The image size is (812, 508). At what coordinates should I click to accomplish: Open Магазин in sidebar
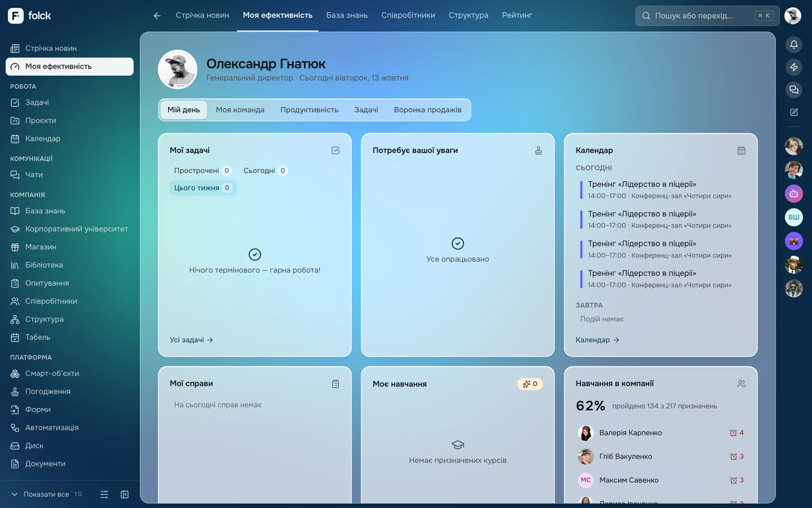coord(69,247)
